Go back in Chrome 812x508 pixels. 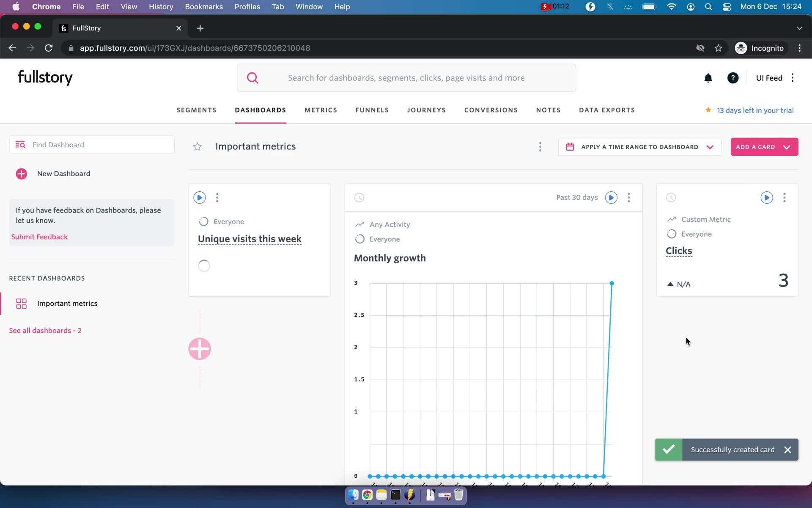coord(12,48)
